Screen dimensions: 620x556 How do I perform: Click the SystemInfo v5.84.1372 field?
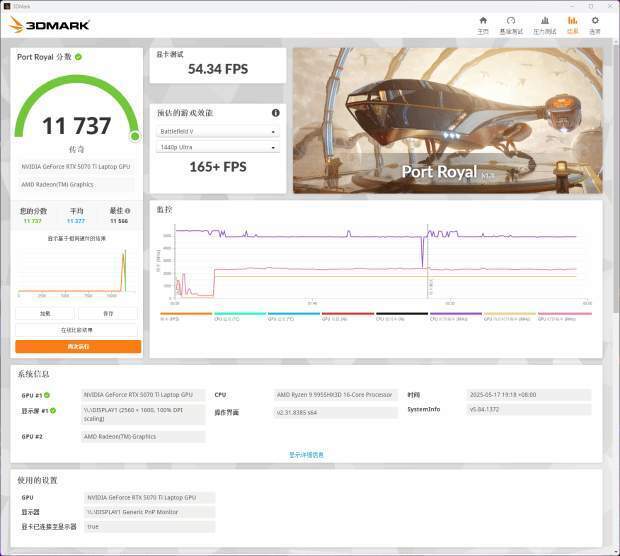(x=529, y=409)
